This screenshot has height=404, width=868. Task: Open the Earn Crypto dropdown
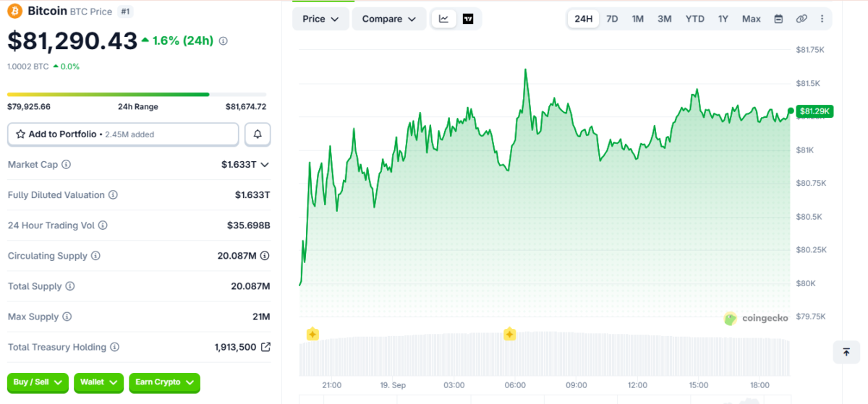(x=164, y=382)
